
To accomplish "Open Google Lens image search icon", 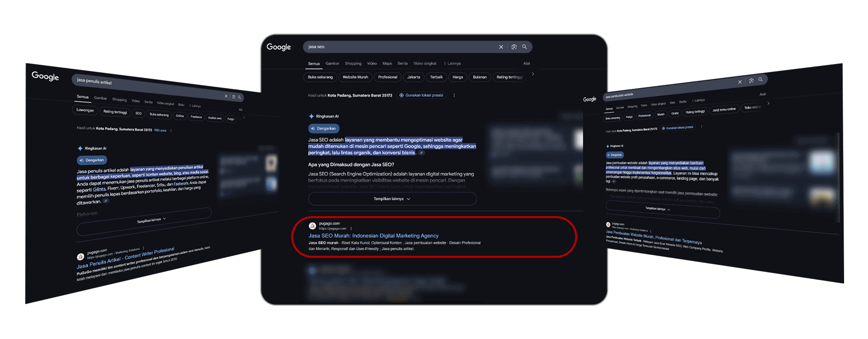I will 514,47.
